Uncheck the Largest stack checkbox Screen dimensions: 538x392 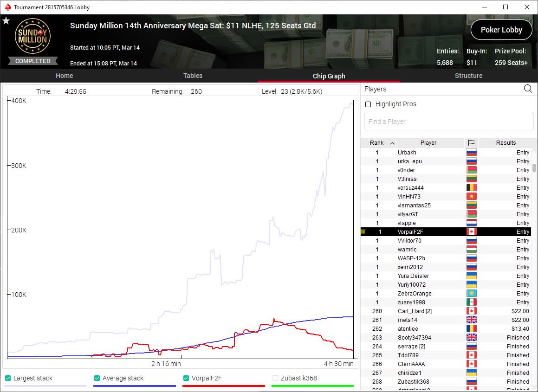[8, 378]
